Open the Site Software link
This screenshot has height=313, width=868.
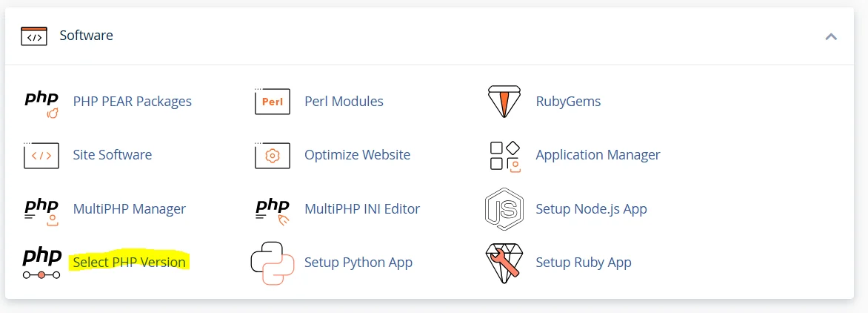[113, 154]
